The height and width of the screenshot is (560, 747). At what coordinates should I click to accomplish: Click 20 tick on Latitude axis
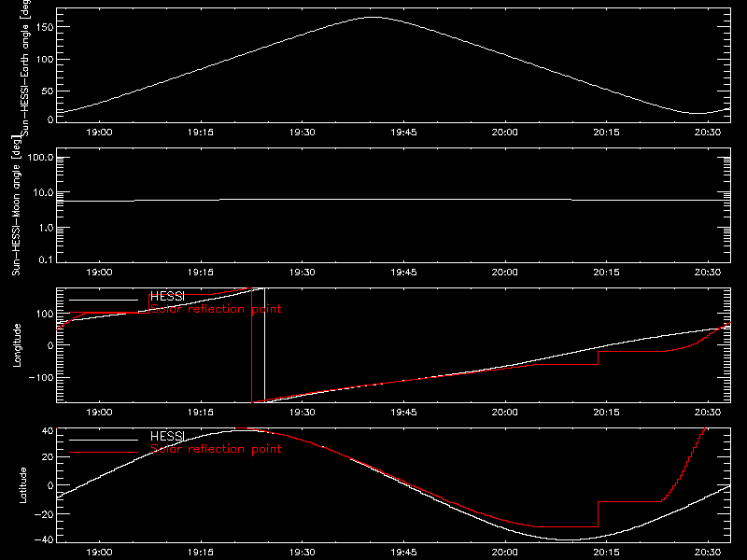click(x=49, y=457)
